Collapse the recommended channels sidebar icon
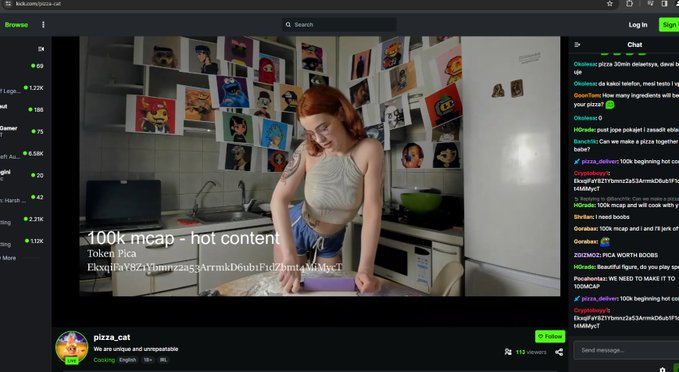 pyautogui.click(x=41, y=49)
